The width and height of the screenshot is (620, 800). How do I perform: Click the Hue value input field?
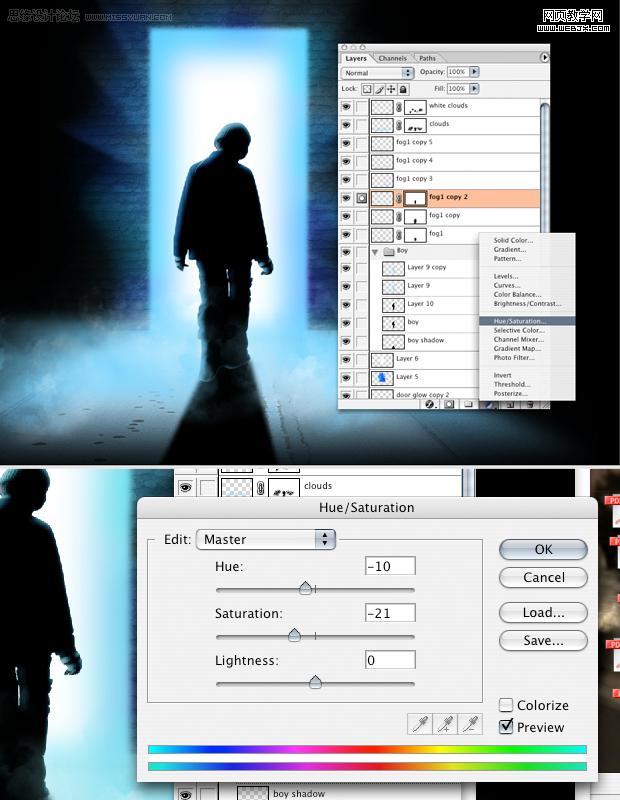point(390,566)
